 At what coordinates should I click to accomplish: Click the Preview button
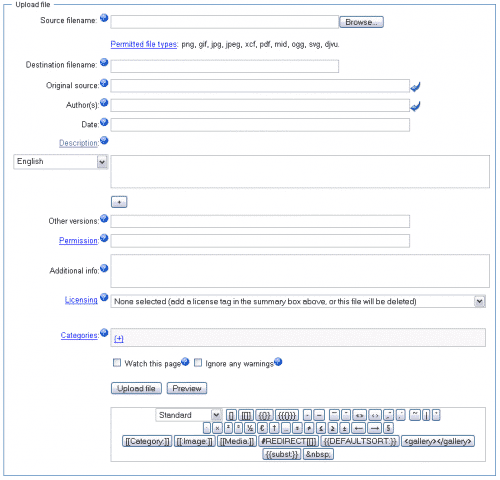click(187, 388)
